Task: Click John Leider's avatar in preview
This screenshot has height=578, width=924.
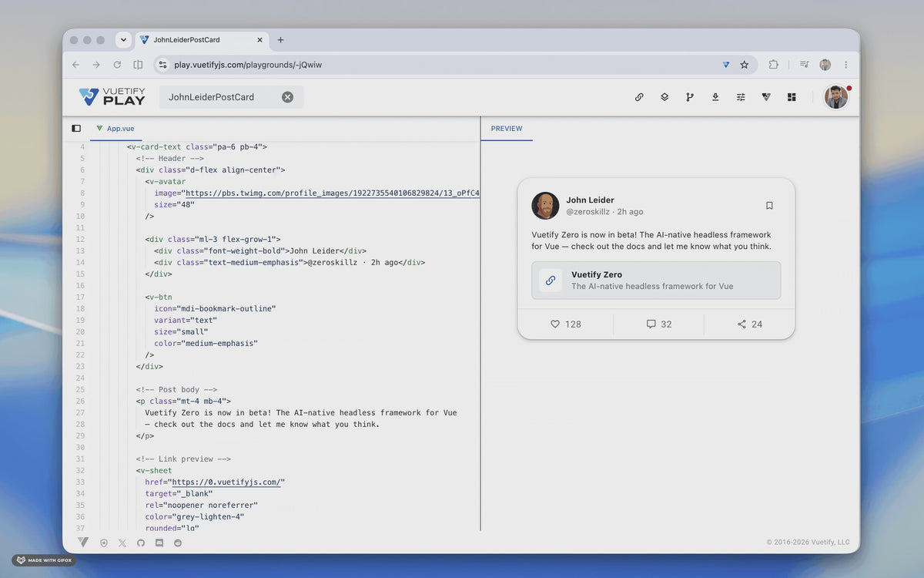Action: 545,206
